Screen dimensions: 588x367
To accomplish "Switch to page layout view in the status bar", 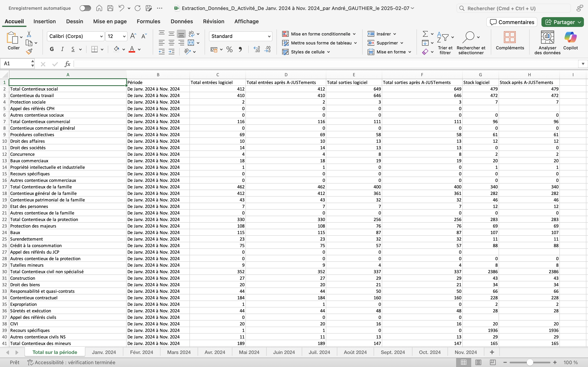I will 478,362.
